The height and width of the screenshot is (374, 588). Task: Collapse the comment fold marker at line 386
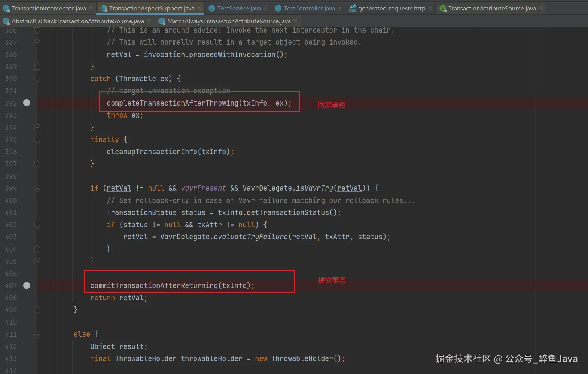click(x=37, y=30)
